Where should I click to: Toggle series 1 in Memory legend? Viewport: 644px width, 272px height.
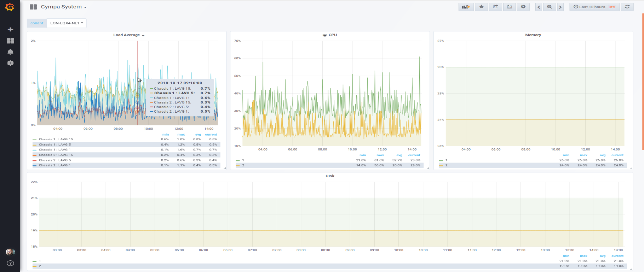pyautogui.click(x=446, y=160)
